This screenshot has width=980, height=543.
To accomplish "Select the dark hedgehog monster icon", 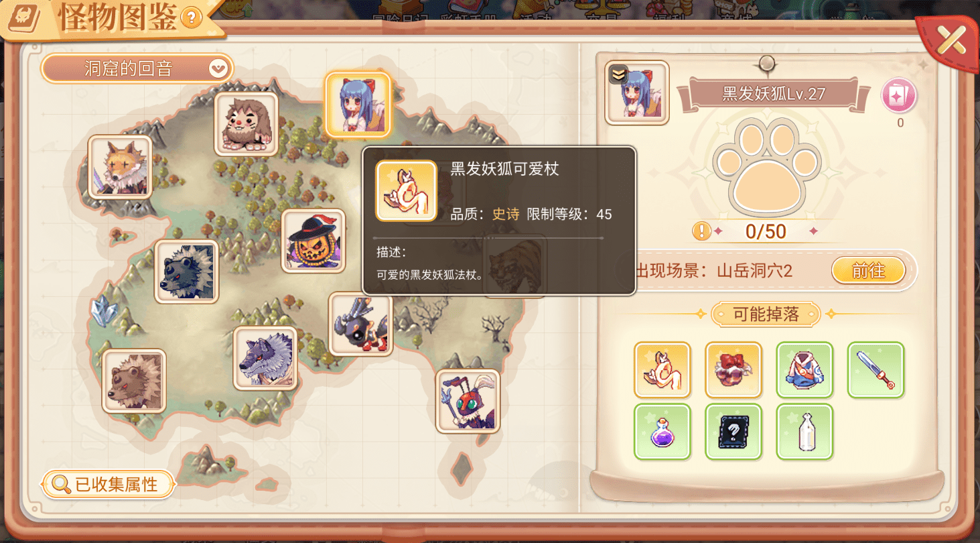I will pos(186,271).
